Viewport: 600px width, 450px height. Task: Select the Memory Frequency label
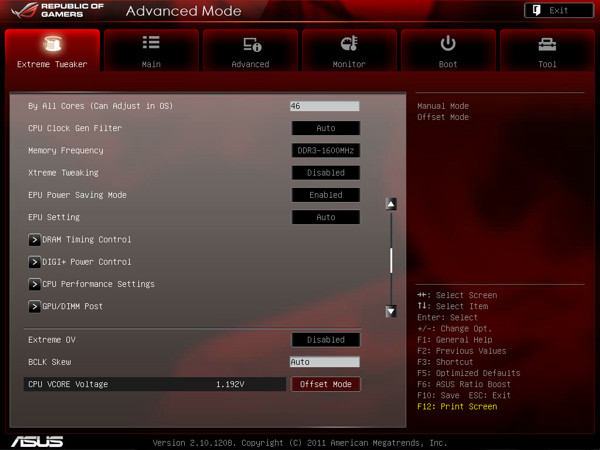tap(66, 150)
